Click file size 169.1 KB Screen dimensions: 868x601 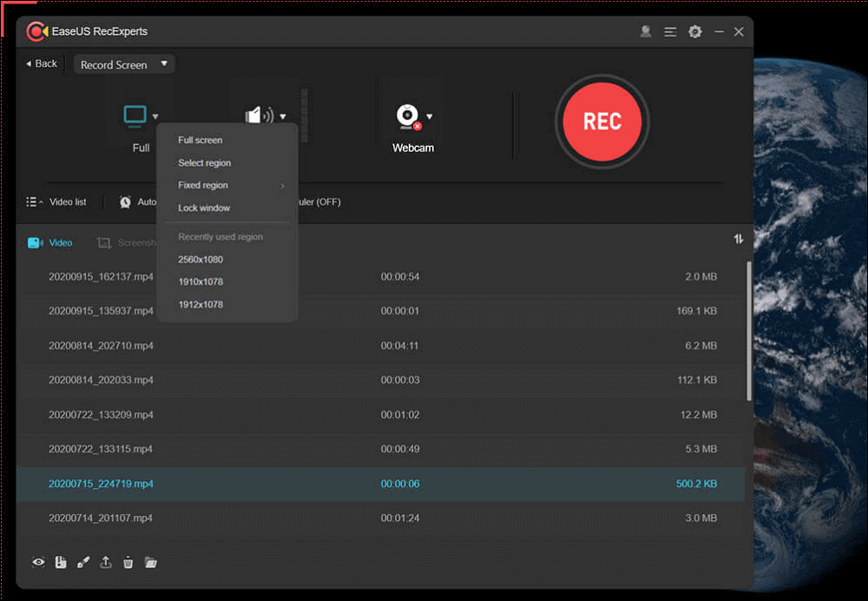[696, 311]
